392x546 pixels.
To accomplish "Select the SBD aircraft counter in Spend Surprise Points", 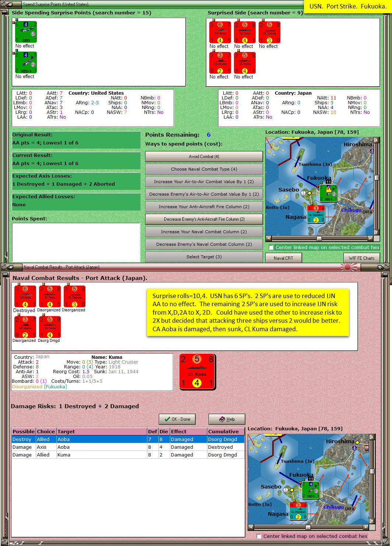I will tap(26, 32).
